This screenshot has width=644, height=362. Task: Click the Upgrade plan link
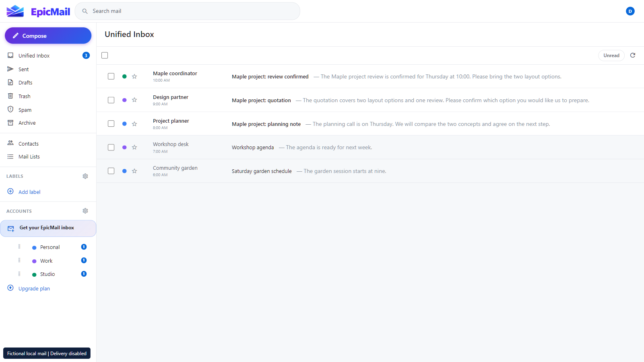[34, 288]
